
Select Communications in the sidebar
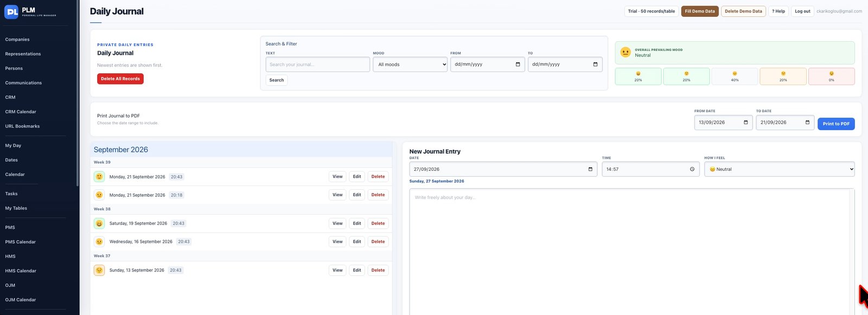[23, 83]
